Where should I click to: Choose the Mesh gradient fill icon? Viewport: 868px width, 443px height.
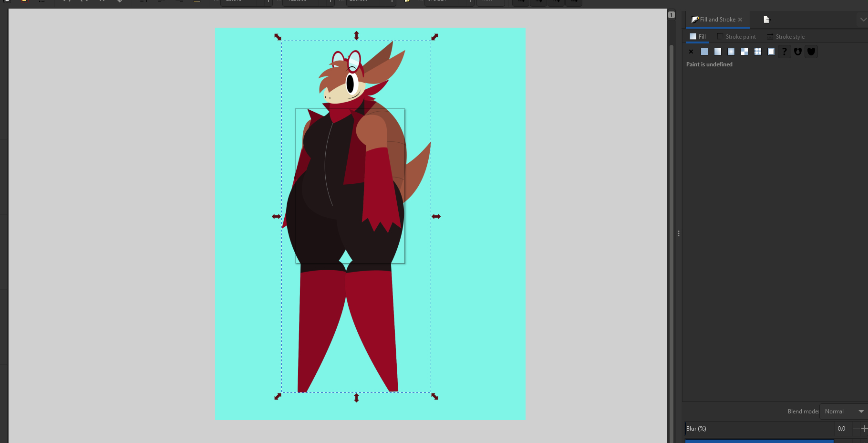pyautogui.click(x=744, y=52)
